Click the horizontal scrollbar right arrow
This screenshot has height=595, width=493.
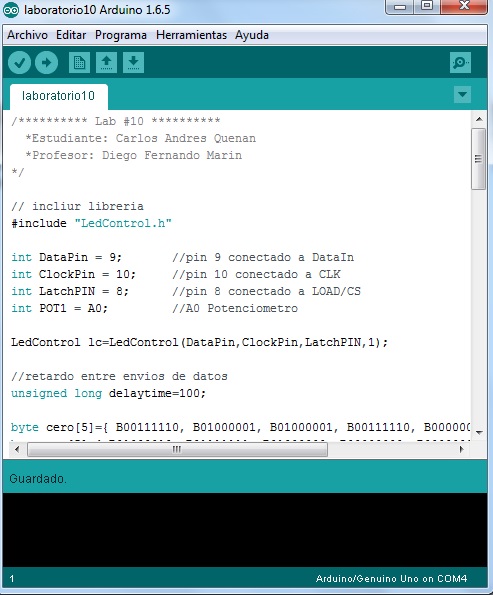461,449
